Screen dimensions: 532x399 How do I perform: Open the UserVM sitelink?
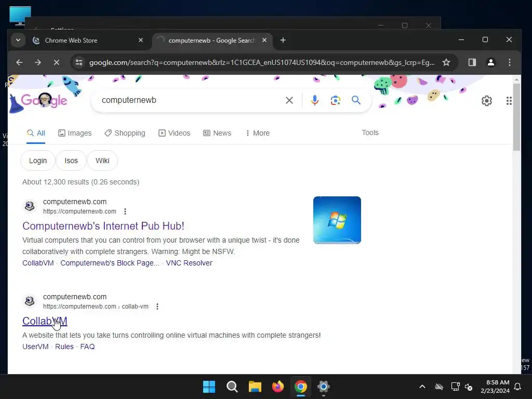[35, 347]
